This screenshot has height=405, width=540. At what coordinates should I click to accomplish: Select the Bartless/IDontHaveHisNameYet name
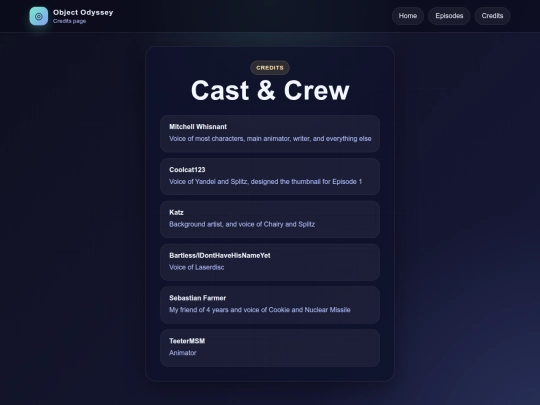tap(220, 256)
